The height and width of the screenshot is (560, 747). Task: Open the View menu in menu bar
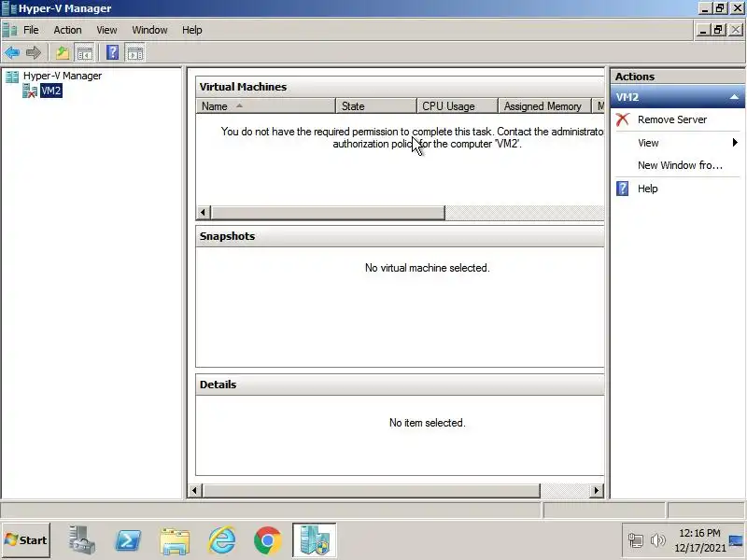[x=106, y=30]
